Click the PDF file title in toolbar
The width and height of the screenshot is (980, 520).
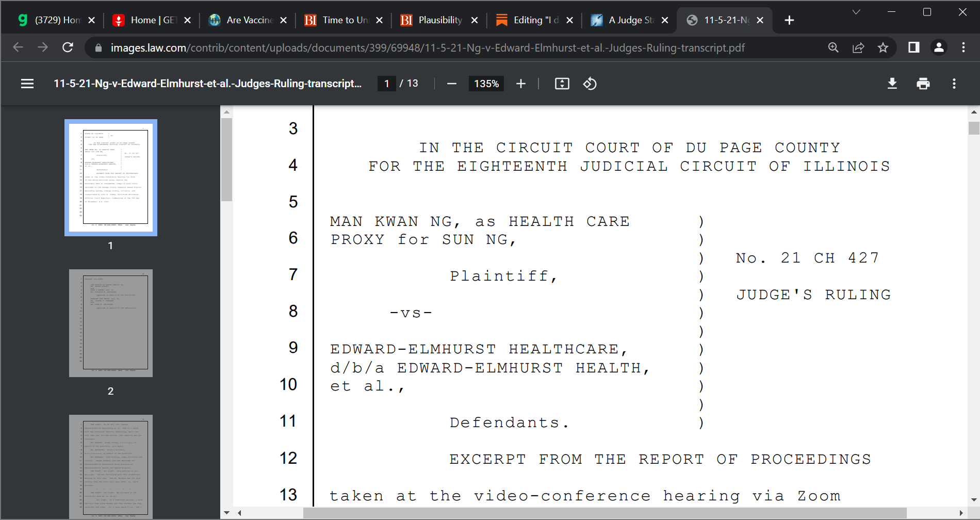[208, 84]
